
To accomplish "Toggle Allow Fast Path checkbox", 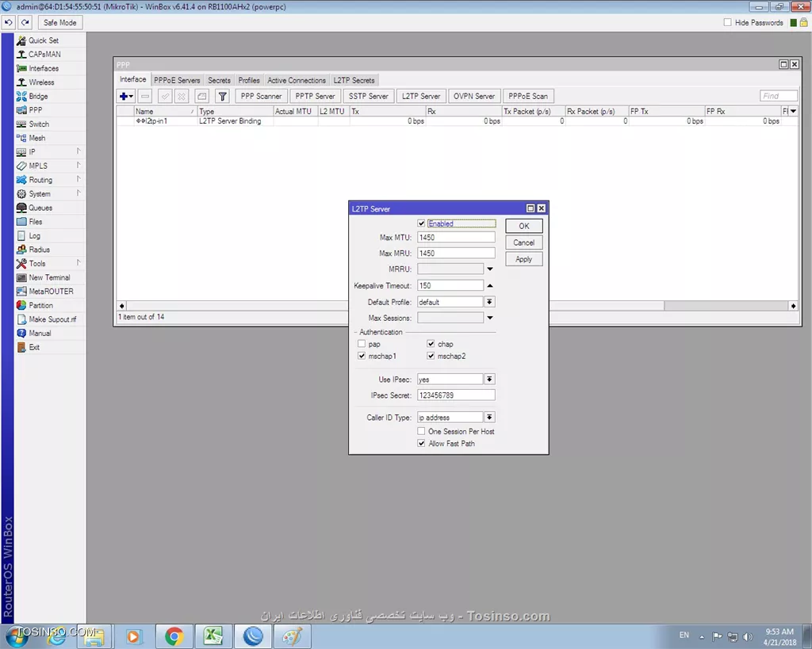I will tap(421, 444).
